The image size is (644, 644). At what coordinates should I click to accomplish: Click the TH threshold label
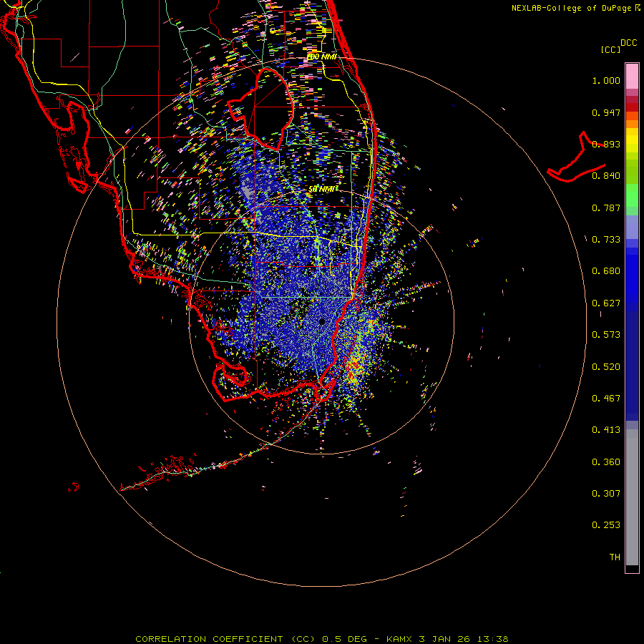[x=615, y=557]
